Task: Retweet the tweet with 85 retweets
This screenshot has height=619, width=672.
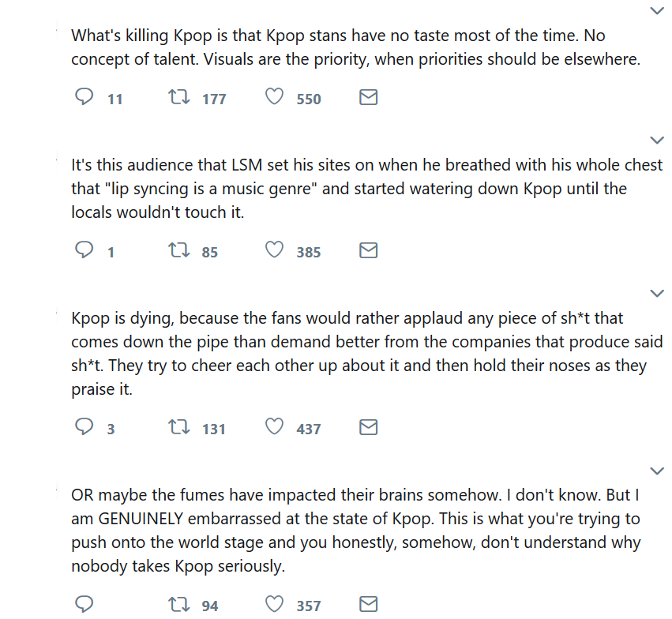Action: [179, 251]
